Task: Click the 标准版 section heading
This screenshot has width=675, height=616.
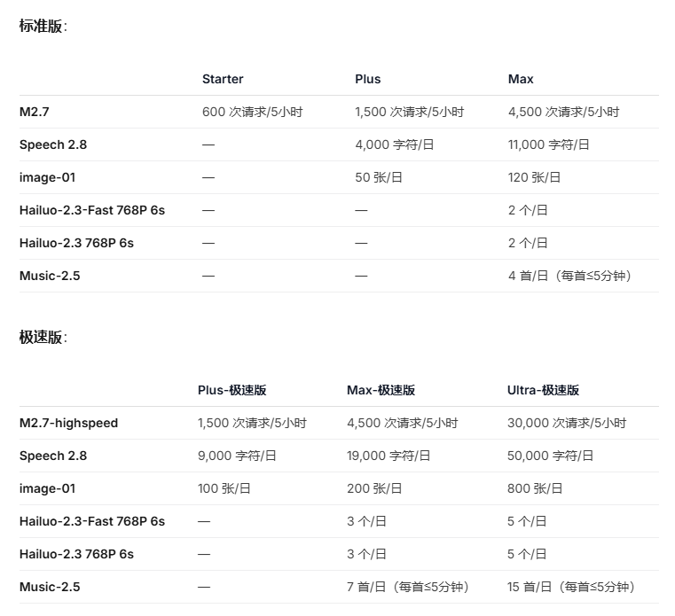Action: (x=42, y=27)
